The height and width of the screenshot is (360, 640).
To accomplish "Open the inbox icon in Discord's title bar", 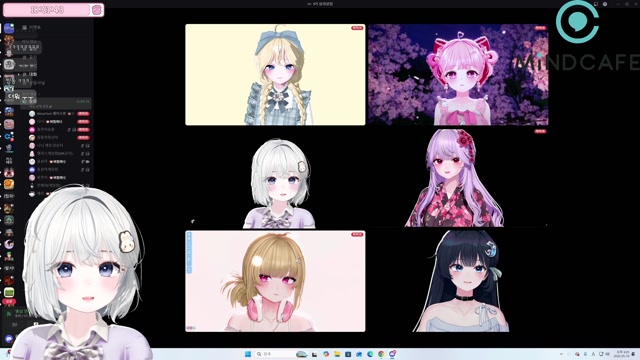I will click(596, 4).
